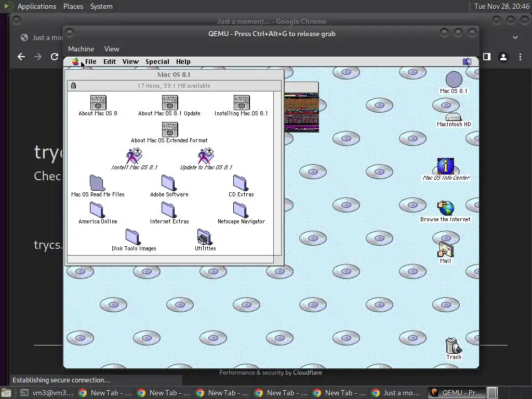Select the Adobe Software folder

(168, 183)
